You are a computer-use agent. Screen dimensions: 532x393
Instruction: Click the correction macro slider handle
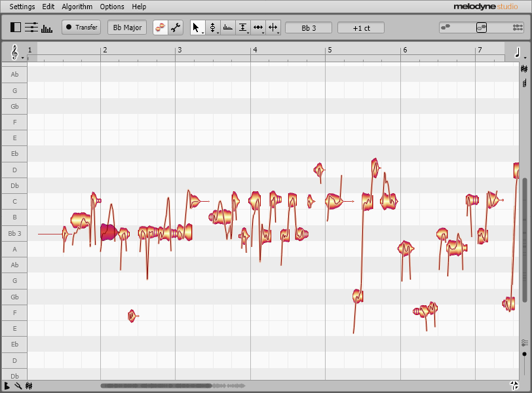click(x=482, y=28)
